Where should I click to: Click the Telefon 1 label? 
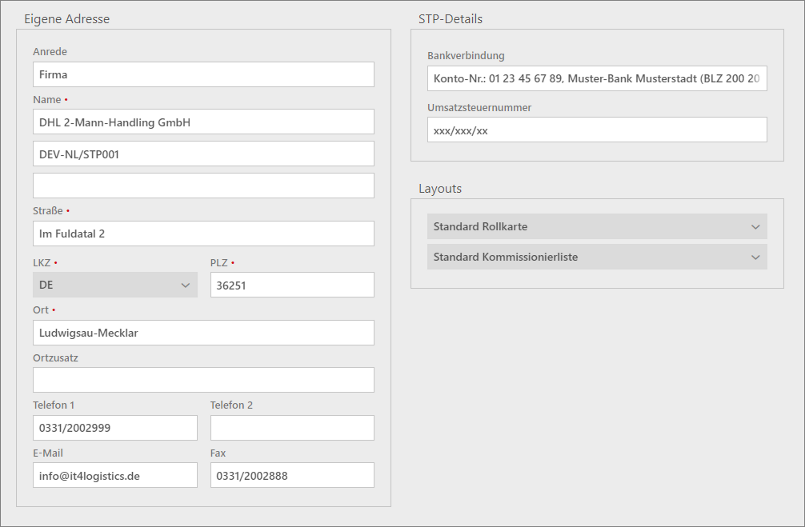click(x=53, y=405)
